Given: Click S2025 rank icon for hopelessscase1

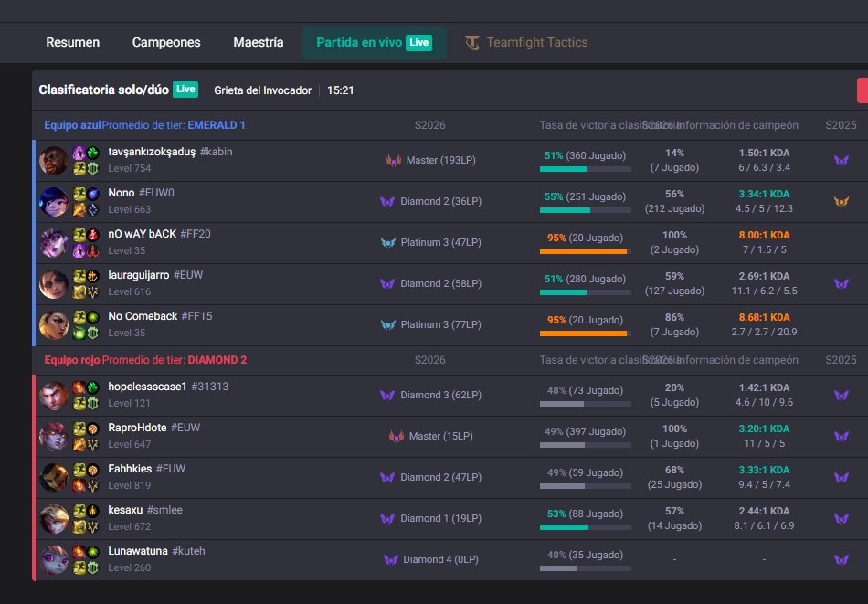Looking at the screenshot, I should pos(842,396).
